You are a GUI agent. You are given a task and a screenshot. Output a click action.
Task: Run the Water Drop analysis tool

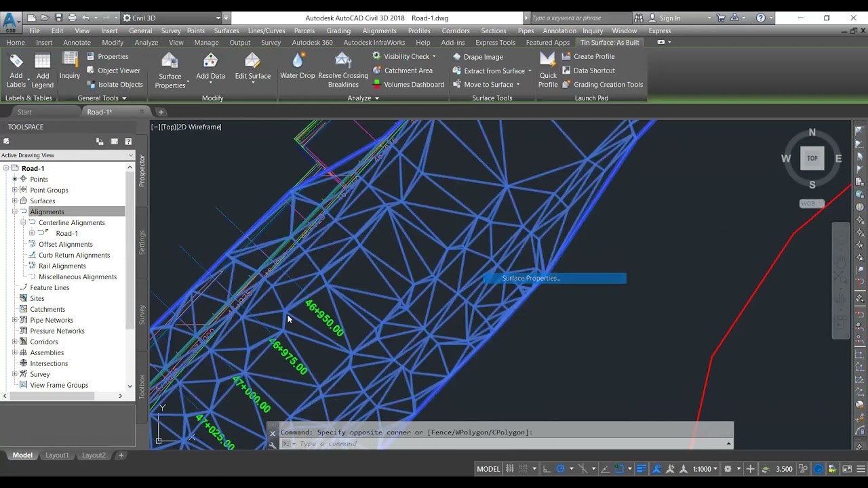click(x=298, y=67)
